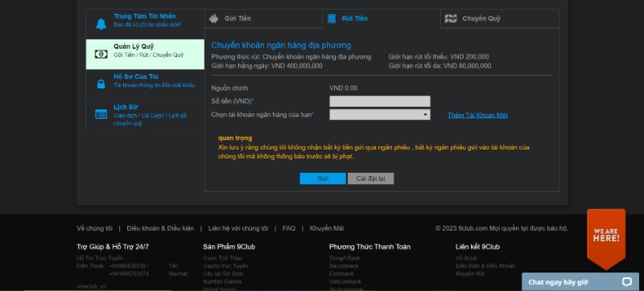644x291 pixels.
Task: Open Hồ Sơ Của Tôi section
Action: (x=145, y=84)
